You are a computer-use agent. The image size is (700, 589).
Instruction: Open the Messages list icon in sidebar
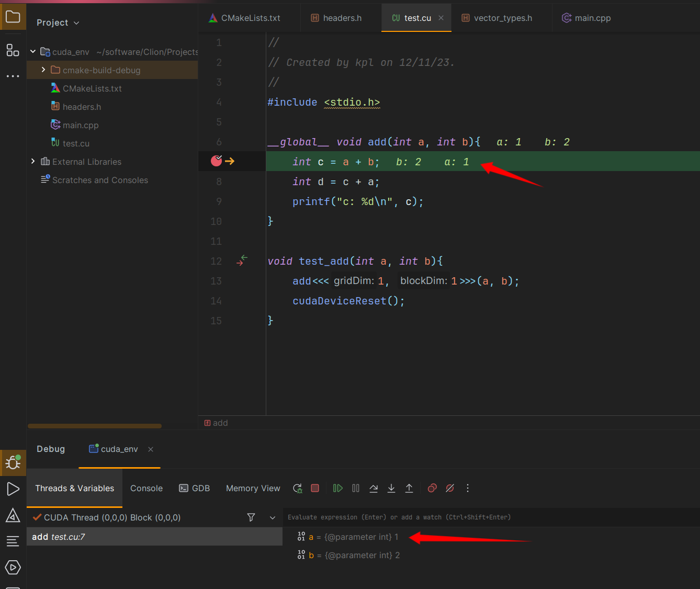click(x=13, y=541)
